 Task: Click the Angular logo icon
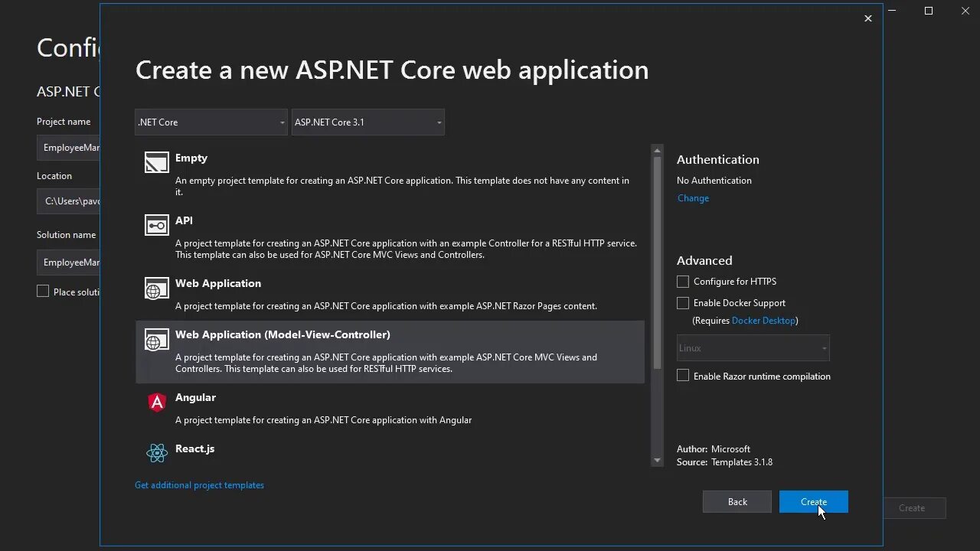(157, 402)
